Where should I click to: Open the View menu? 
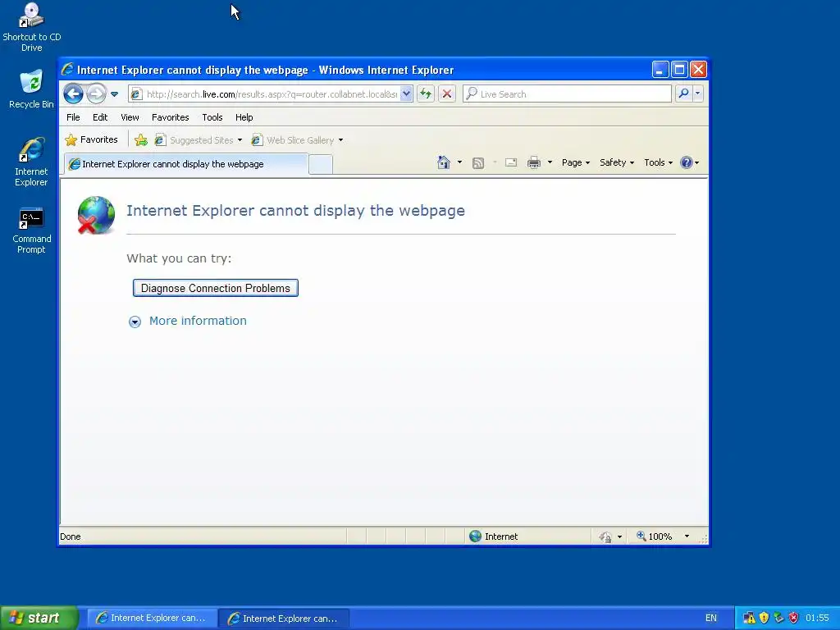click(130, 117)
